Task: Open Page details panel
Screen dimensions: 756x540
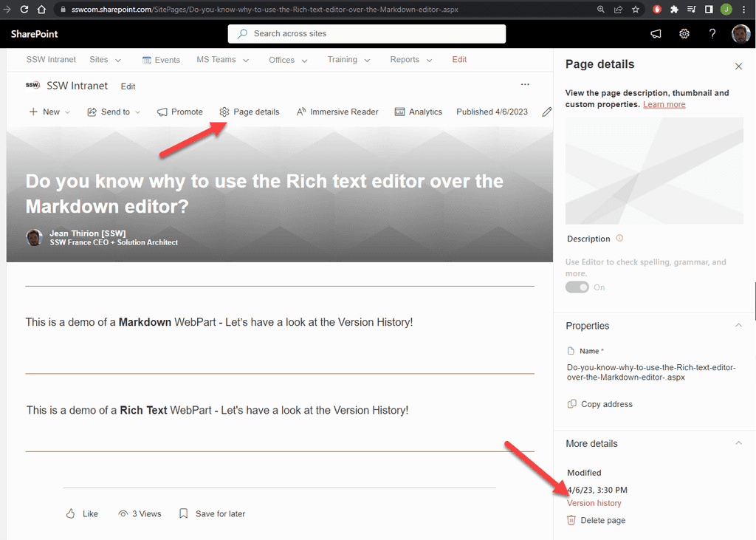Action: [x=249, y=112]
